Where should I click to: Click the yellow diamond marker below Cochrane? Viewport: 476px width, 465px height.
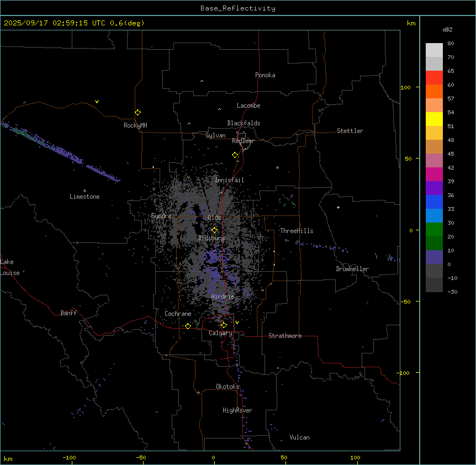point(188,326)
